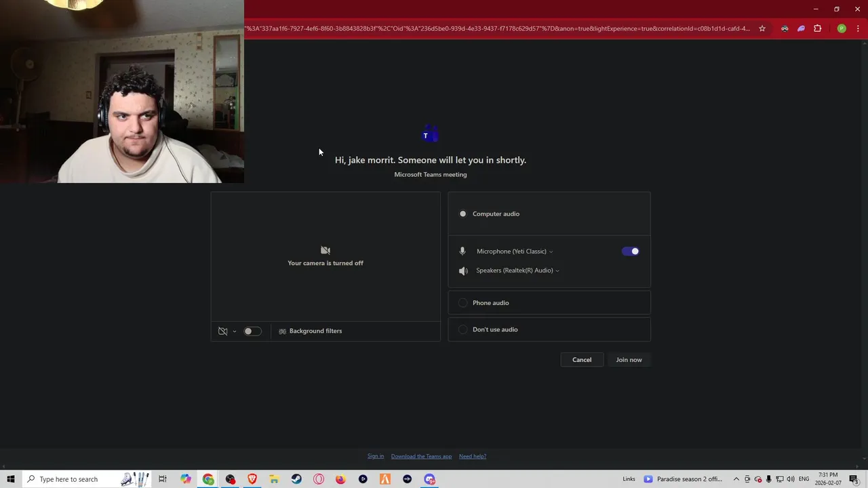Click the Meet Now tray icon

click(747, 479)
